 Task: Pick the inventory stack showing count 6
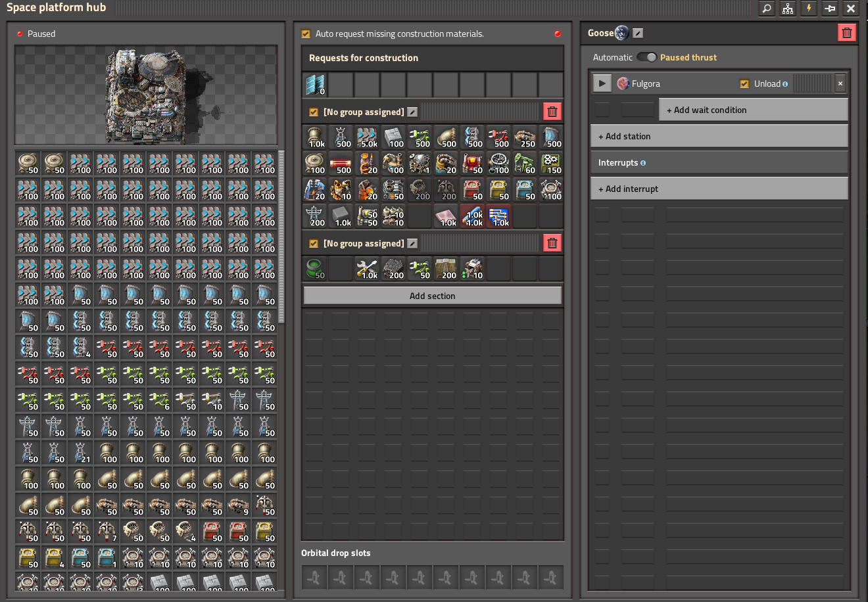(x=159, y=400)
